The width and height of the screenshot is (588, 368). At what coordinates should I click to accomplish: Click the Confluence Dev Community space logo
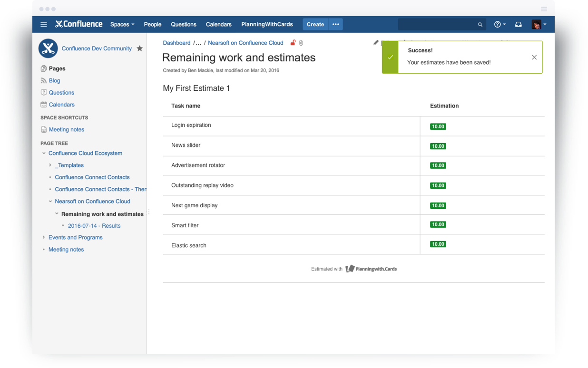tap(48, 48)
